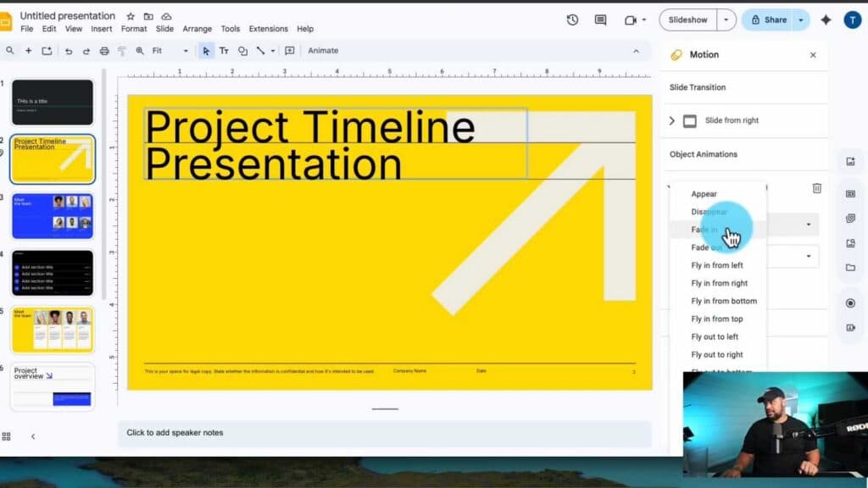Choose Fade in from the animation list
This screenshot has height=488, width=868.
click(x=718, y=230)
